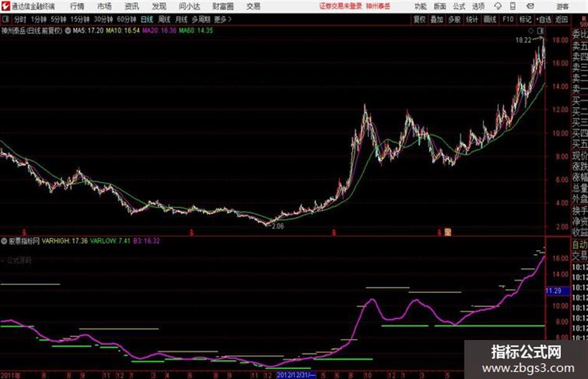
Task: Click the 神州泰岳(日线 前复权) chart title
Action: [x=32, y=30]
